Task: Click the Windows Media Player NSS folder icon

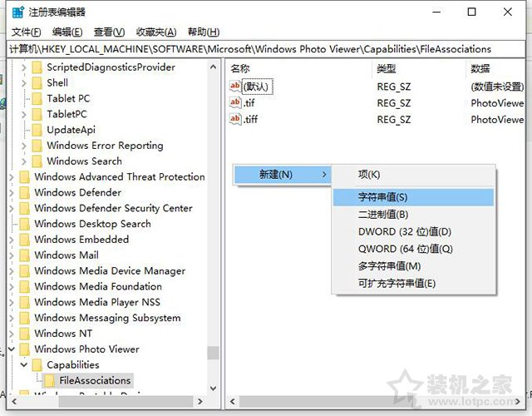Action: coord(24,302)
